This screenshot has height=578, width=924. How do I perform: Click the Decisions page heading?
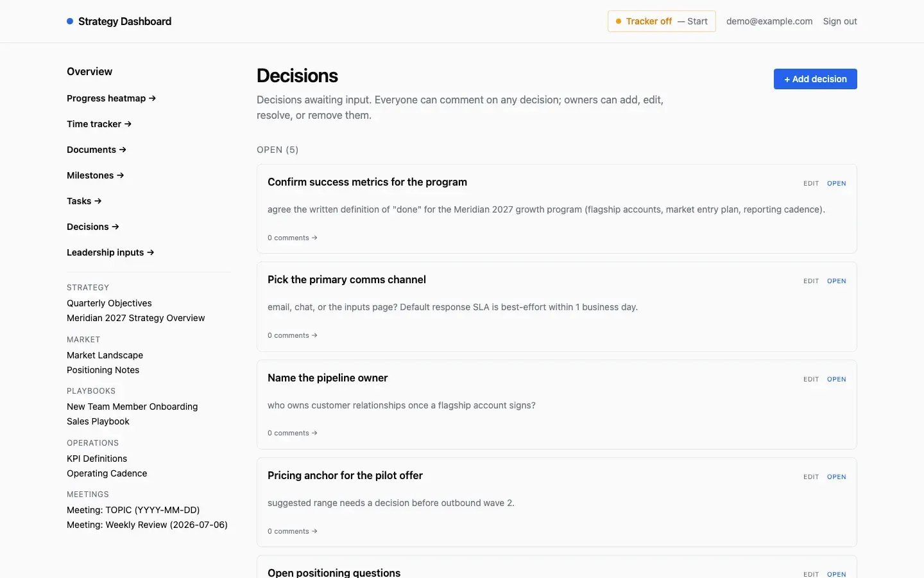[297, 76]
